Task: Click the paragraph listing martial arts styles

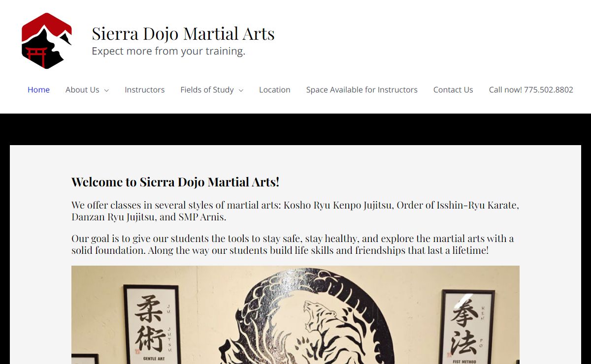Action: pyautogui.click(x=295, y=211)
